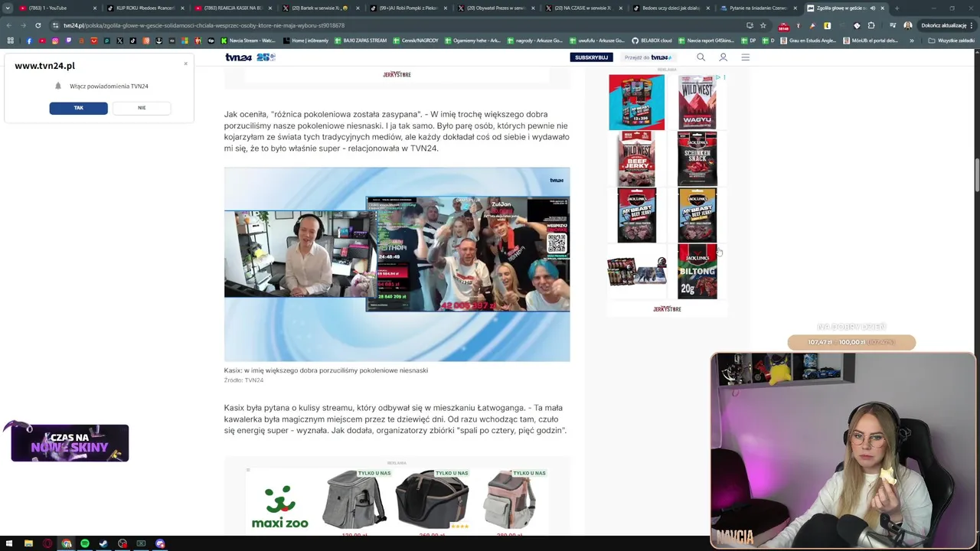
Task: Open the Wszystkie zakładki bookmarks folder
Action: coord(952,41)
